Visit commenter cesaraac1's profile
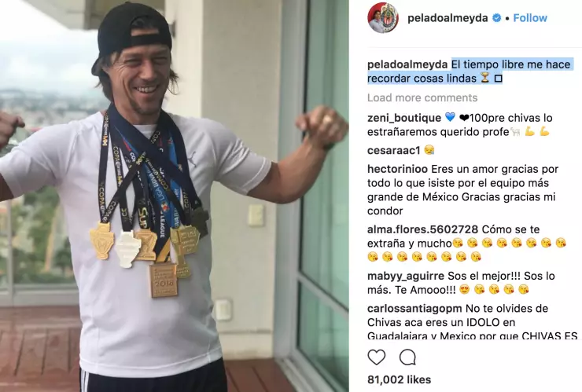The width and height of the screenshot is (582, 392). point(394,150)
